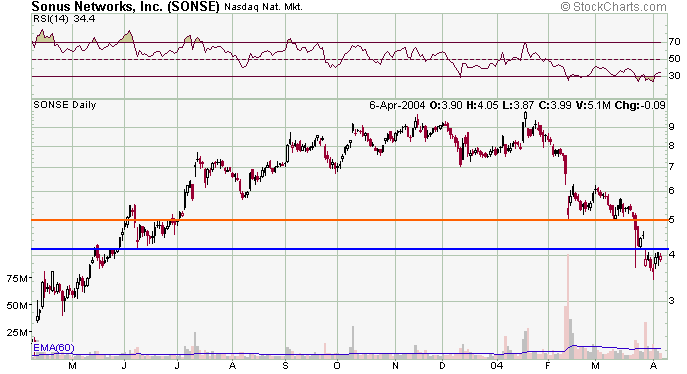Screen dimensions: 687x374
Task: Click the 50M volume axis label
Action: (18, 305)
